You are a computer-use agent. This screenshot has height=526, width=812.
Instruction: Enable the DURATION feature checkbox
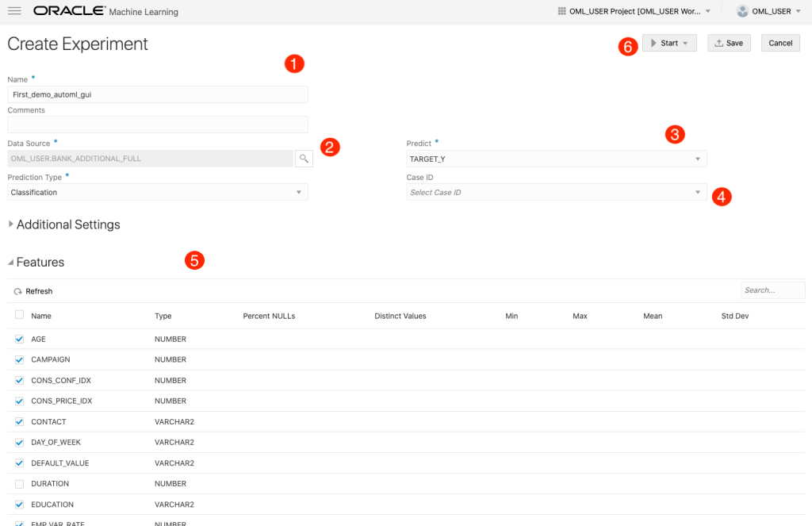point(19,483)
